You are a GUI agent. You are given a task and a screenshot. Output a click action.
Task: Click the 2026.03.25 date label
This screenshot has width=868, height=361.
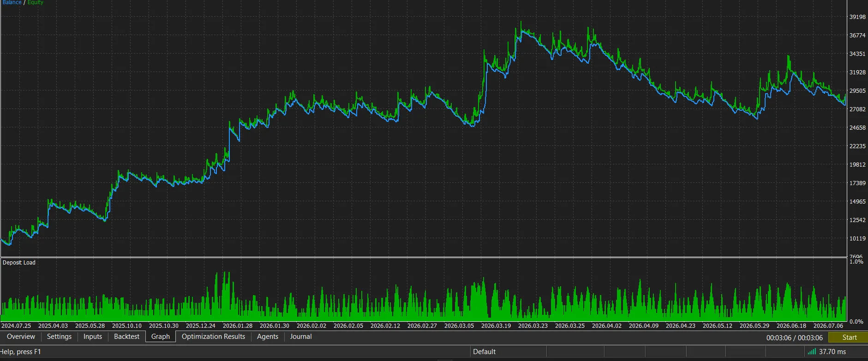click(570, 326)
